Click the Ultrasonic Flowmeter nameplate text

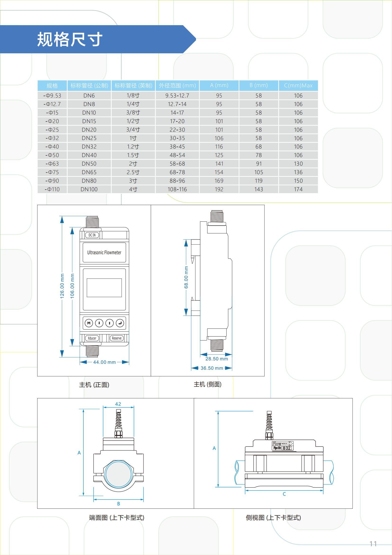pyautogui.click(x=104, y=252)
